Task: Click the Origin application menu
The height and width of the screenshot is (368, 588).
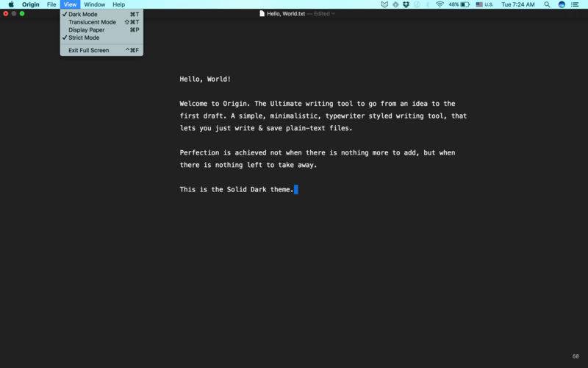Action: tap(30, 4)
